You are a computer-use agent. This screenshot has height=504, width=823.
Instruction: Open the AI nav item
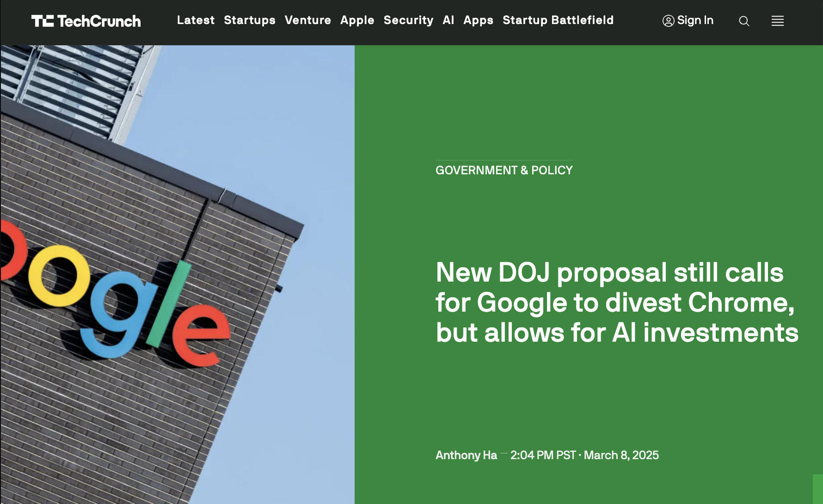(448, 20)
